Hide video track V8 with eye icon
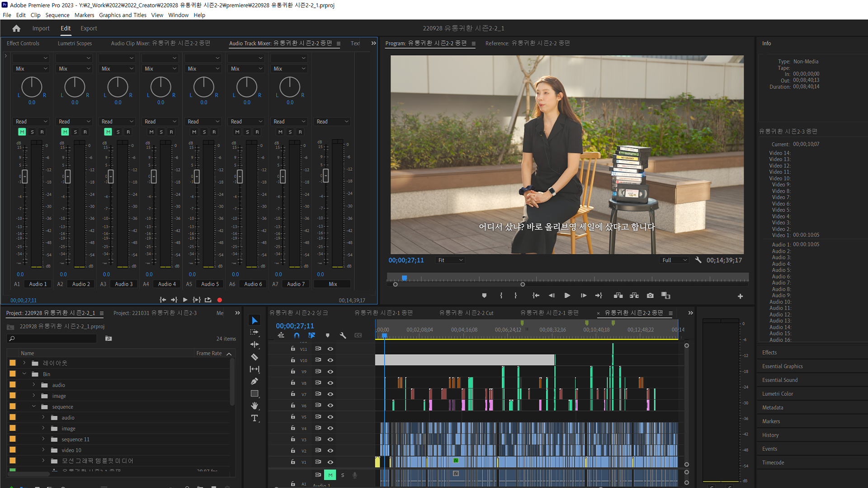This screenshot has height=488, width=868. tap(330, 383)
